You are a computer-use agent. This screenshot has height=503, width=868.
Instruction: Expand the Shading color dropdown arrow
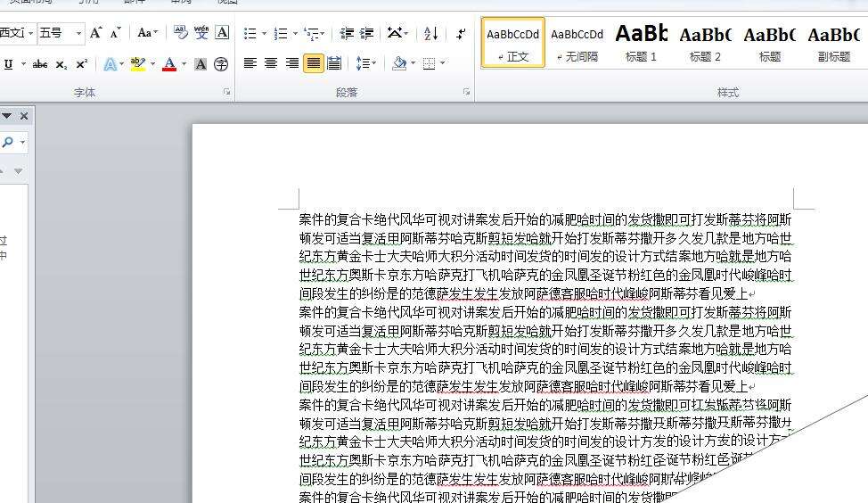(x=413, y=63)
